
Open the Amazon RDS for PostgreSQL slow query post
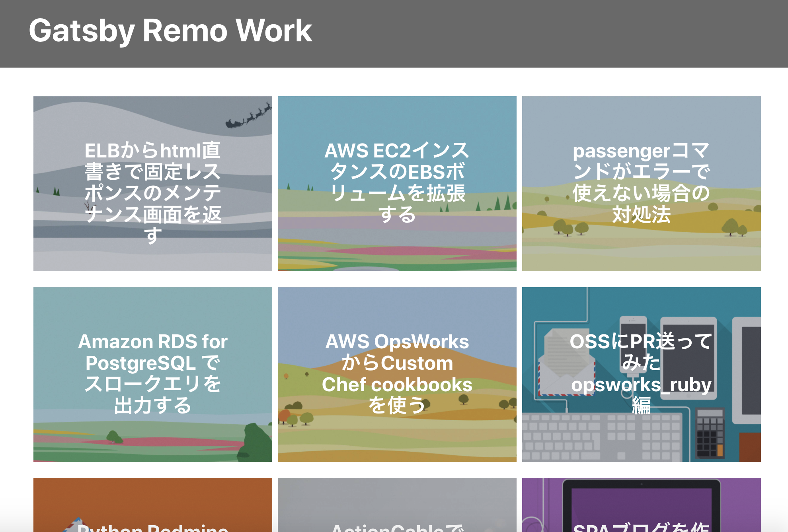[153, 375]
